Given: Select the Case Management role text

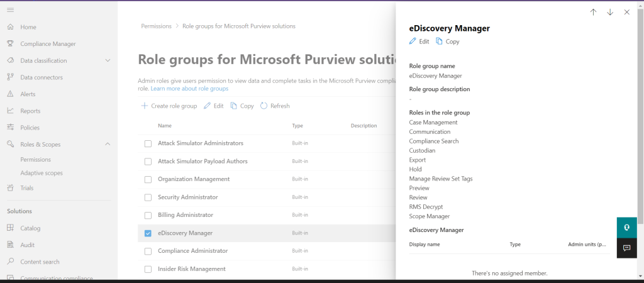Looking at the screenshot, I should pyautogui.click(x=433, y=123).
